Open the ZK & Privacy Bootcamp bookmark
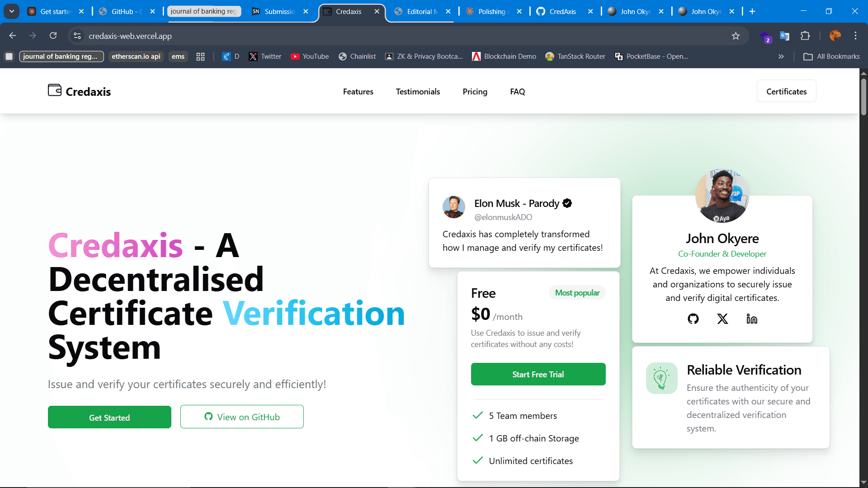The image size is (868, 488). [424, 56]
